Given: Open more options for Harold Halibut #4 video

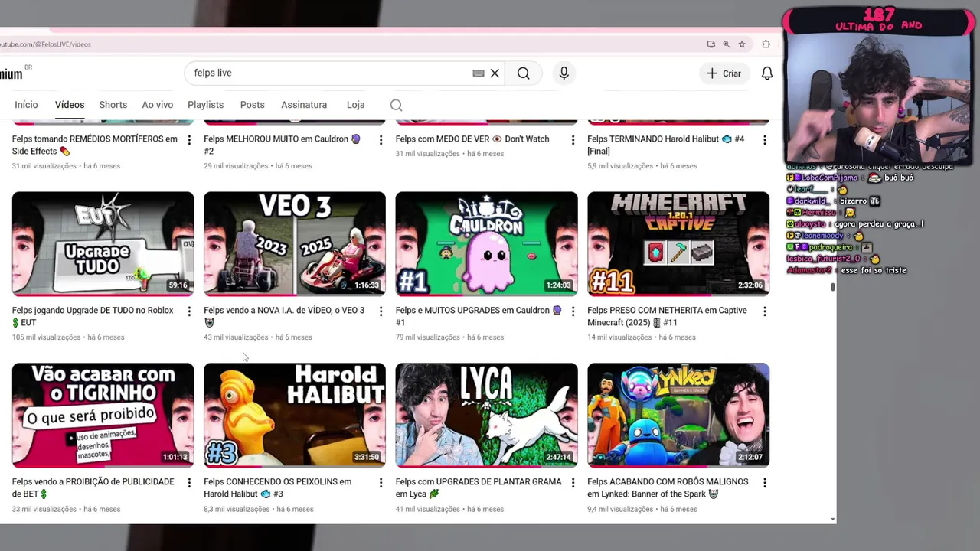Looking at the screenshot, I should pyautogui.click(x=764, y=140).
